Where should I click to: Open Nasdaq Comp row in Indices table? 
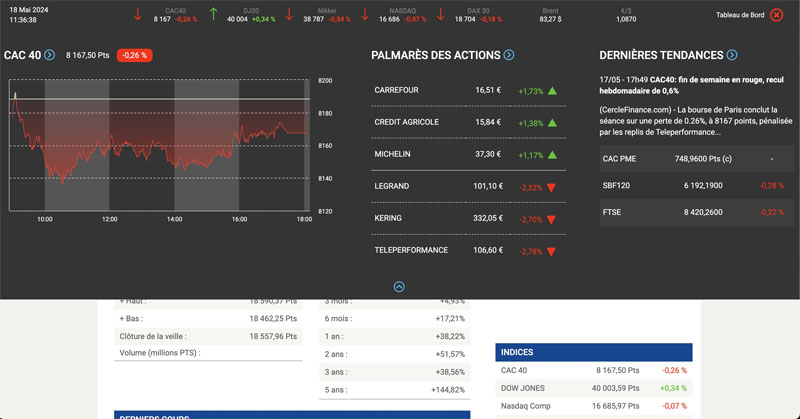[594, 406]
